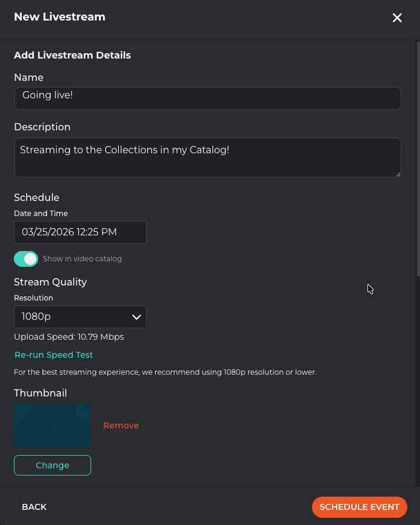Open the Date and Time picker field
The height and width of the screenshot is (525, 420).
80,232
